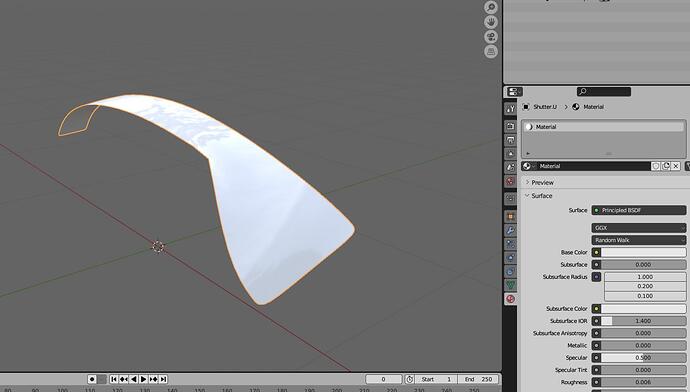Jump to timeline start frame
This screenshot has width=690, height=392.
pyautogui.click(x=114, y=379)
